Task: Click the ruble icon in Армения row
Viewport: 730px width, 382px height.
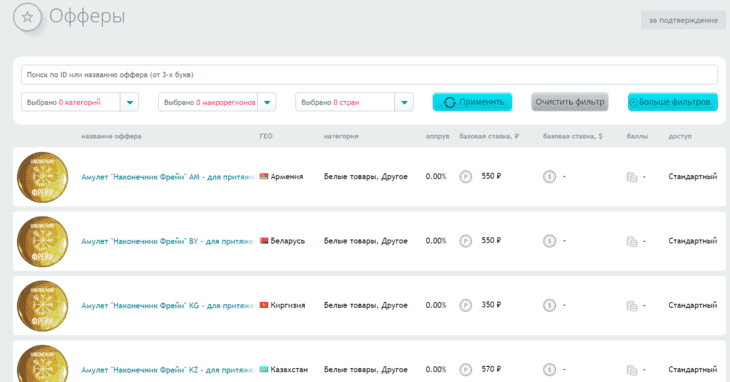Action: pos(466,177)
